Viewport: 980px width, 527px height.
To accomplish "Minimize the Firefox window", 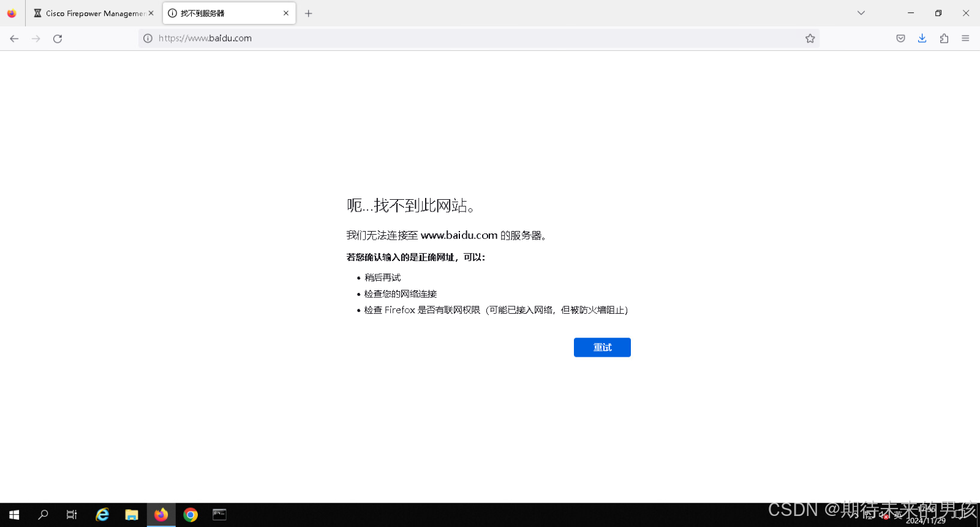I will click(x=911, y=13).
